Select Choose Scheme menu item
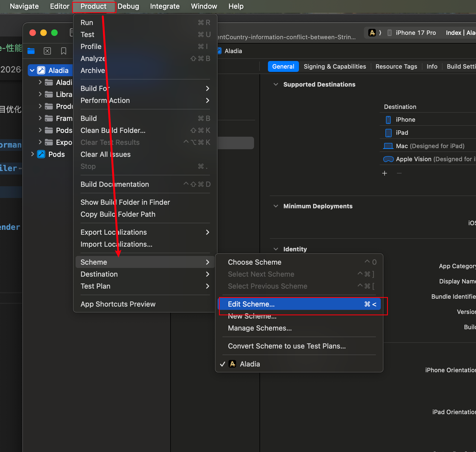 click(299, 262)
